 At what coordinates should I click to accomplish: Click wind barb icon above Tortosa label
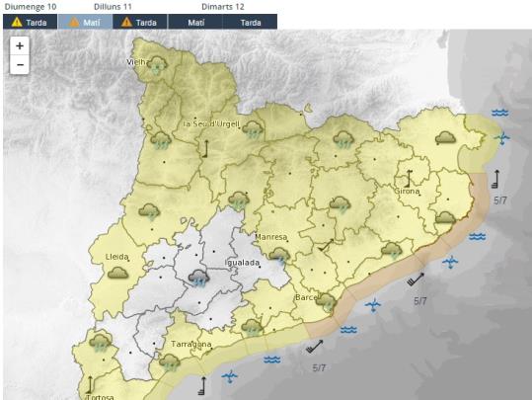click(x=90, y=384)
